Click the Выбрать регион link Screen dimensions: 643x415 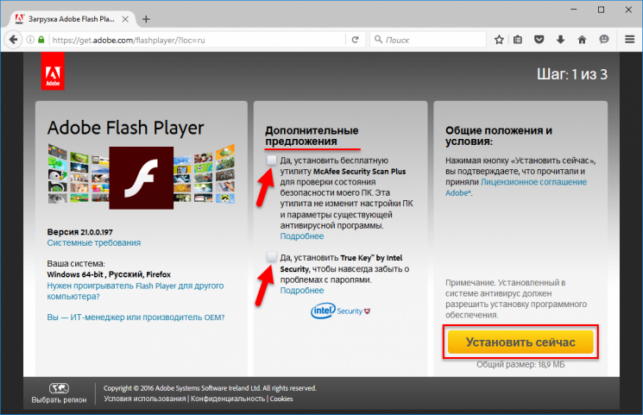pos(59,400)
